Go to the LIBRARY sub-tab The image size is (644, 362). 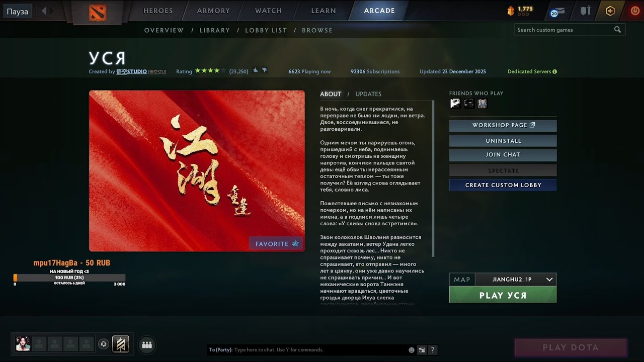coord(214,30)
